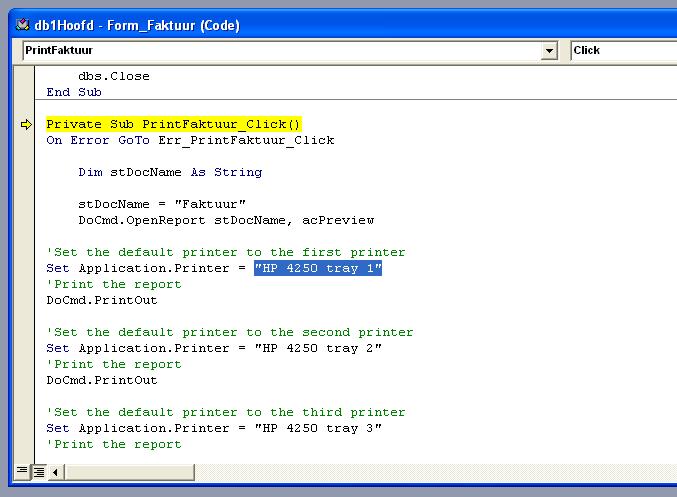The height and width of the screenshot is (497, 677).
Task: Click the last 'Print the report comment
Action: click(114, 444)
